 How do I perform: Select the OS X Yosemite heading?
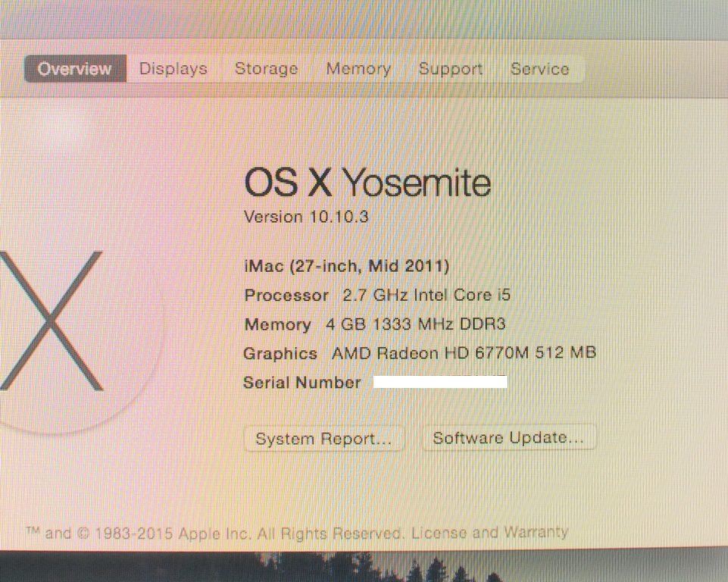pyautogui.click(x=367, y=182)
